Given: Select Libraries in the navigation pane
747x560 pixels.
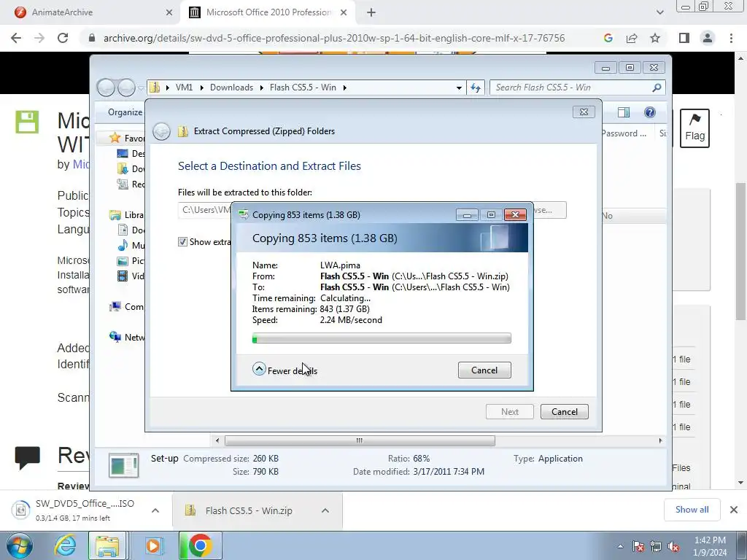Looking at the screenshot, I should (x=127, y=215).
